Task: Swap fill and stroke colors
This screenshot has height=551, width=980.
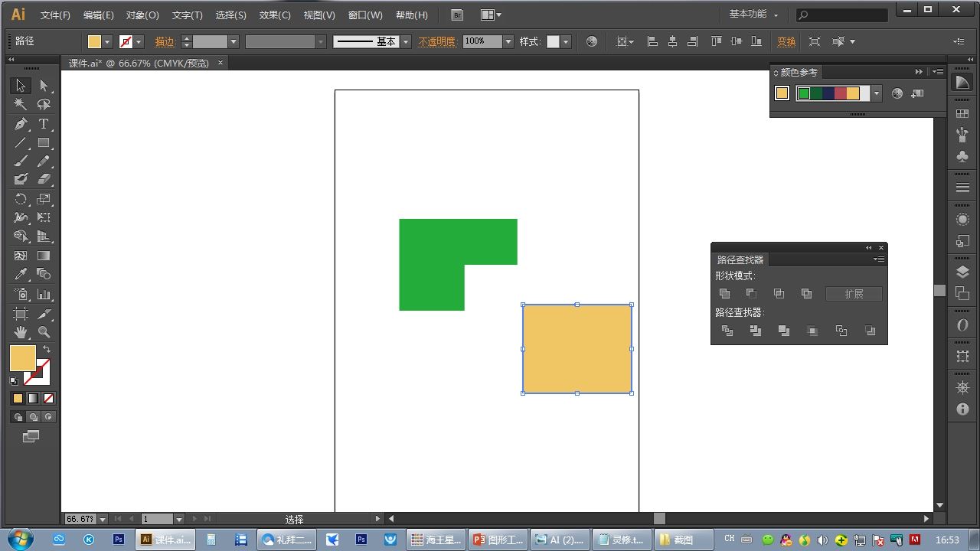Action: coord(47,350)
